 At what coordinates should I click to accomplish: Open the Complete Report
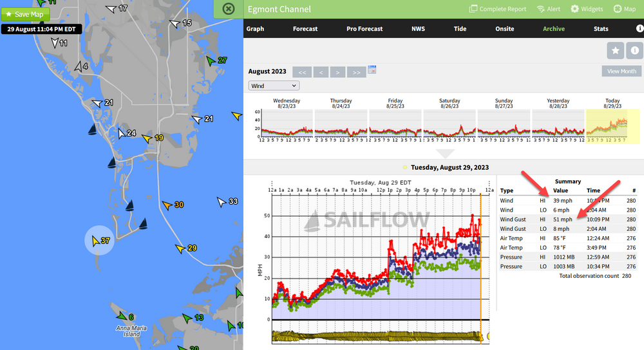497,9
